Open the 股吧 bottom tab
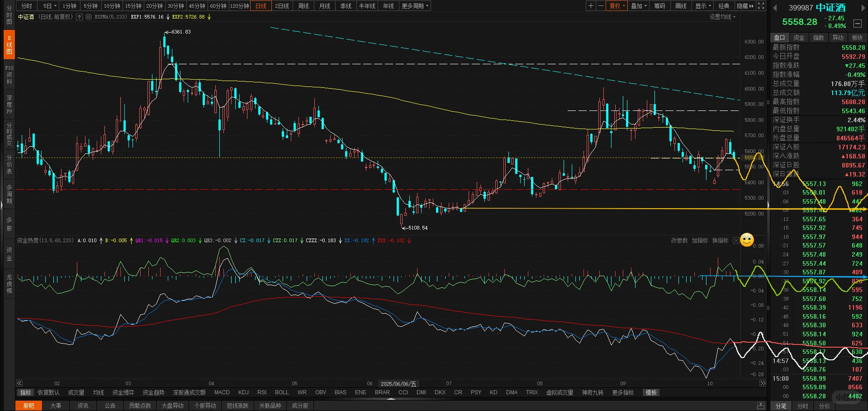 (x=28, y=406)
